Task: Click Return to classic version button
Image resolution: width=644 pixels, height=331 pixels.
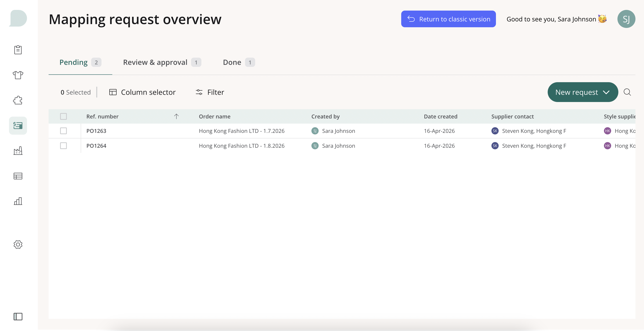Action: [x=448, y=19]
